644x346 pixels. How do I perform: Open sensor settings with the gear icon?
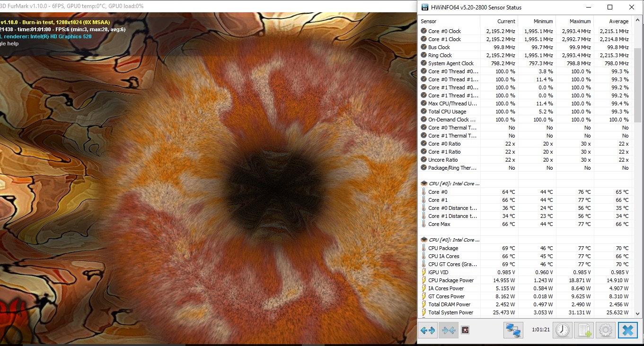click(x=606, y=330)
